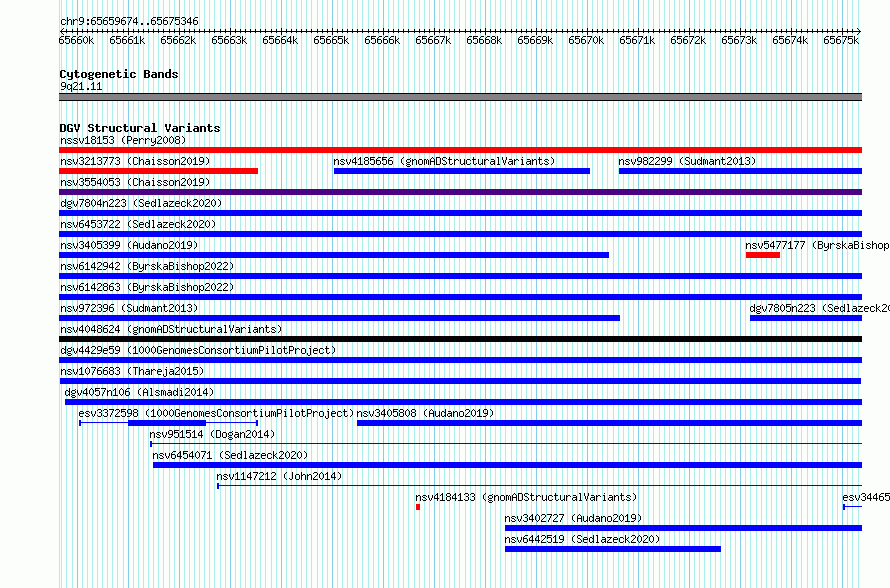The height and width of the screenshot is (588, 890).
Task: Click ruler position 65675k
Action: (841, 40)
